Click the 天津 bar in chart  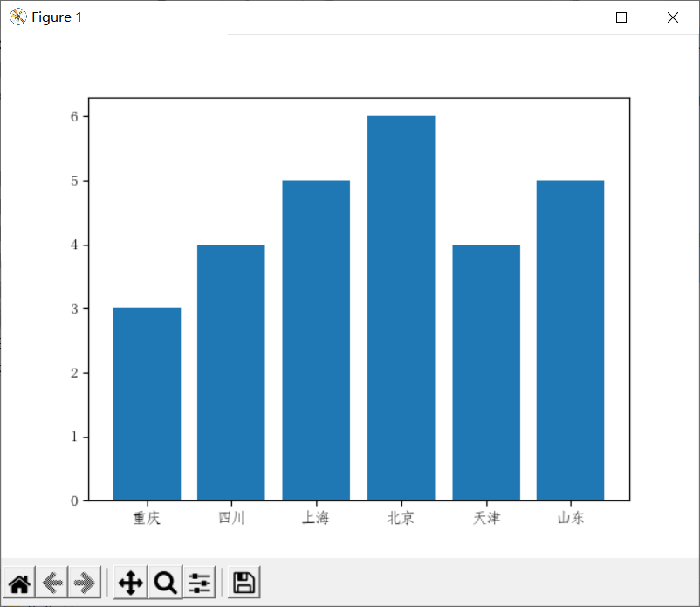(486, 373)
